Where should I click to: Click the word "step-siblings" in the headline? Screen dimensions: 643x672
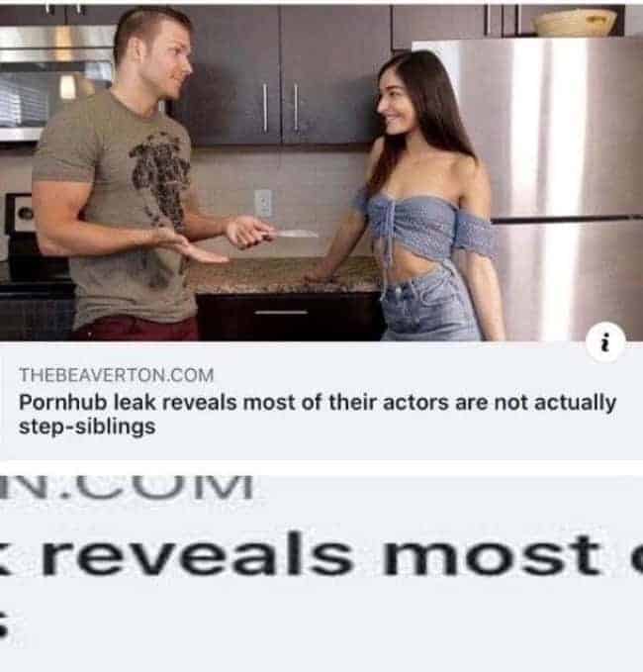click(87, 427)
